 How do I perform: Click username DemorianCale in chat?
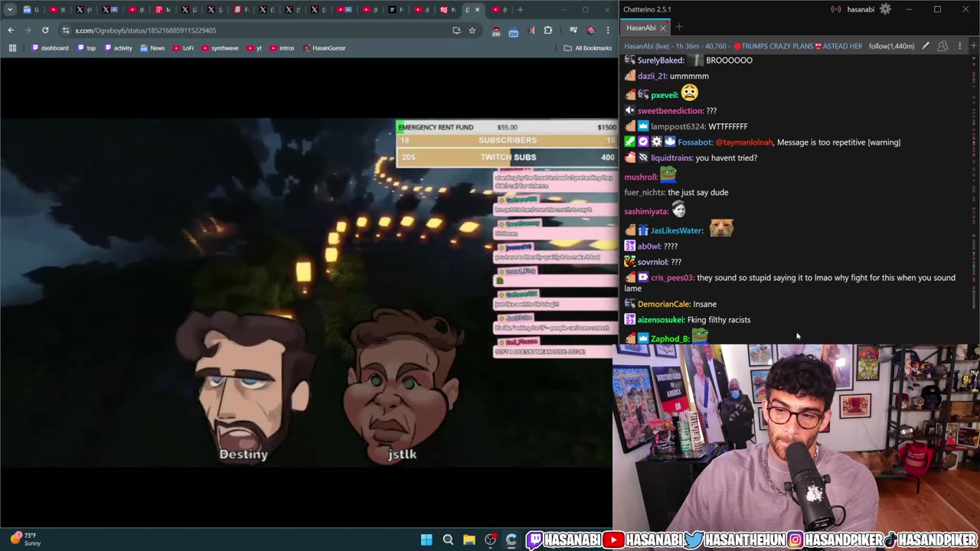(x=664, y=304)
